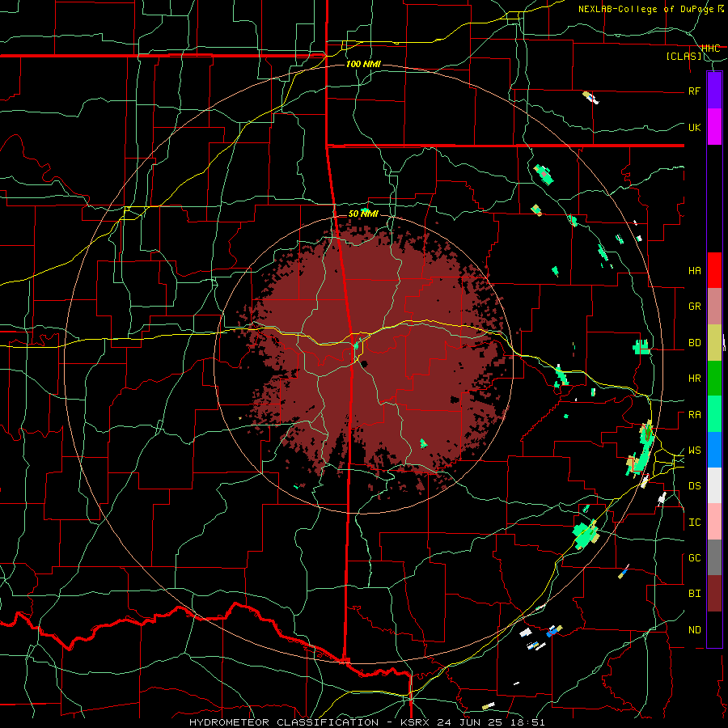Click the blue WS legend color swatch

pyautogui.click(x=714, y=450)
